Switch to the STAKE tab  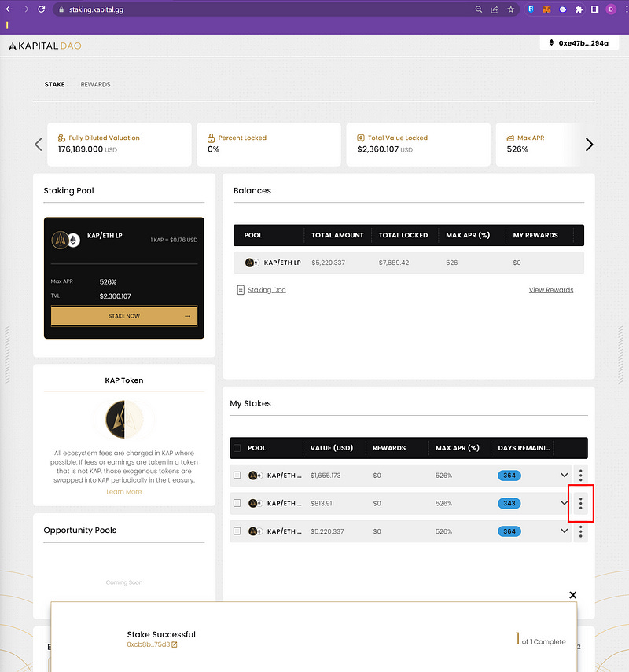(54, 84)
